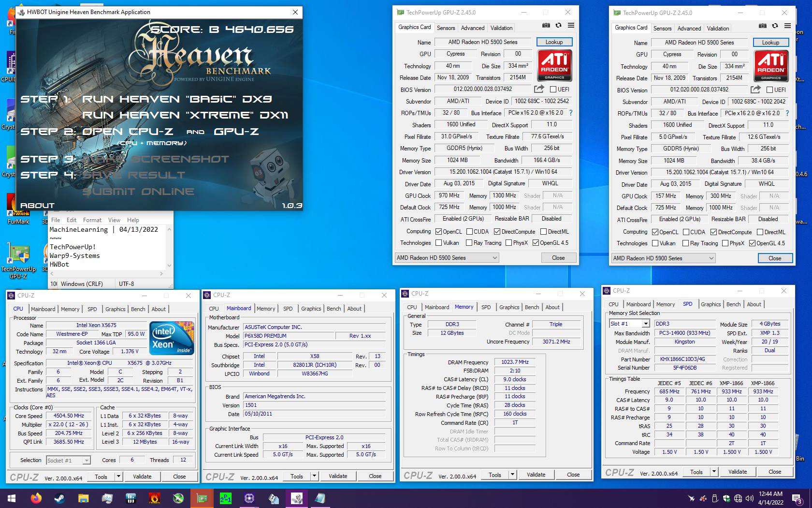Toggle OpenGL 4.5 checkbox in GPU-Z with 157 MHz clock

click(752, 243)
